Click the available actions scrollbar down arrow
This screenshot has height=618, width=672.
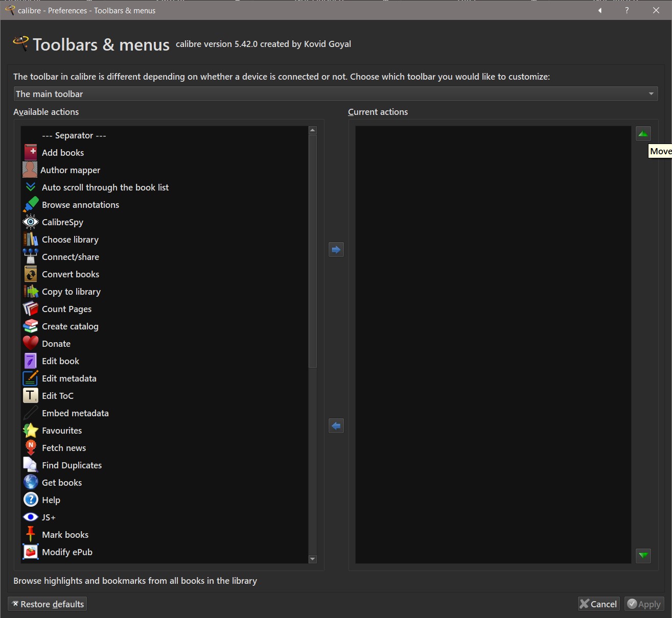313,559
